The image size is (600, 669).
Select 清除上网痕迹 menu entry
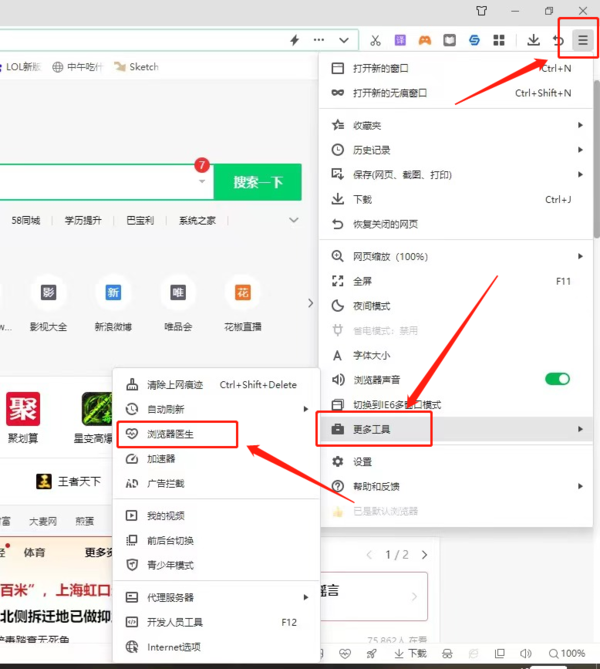click(174, 385)
